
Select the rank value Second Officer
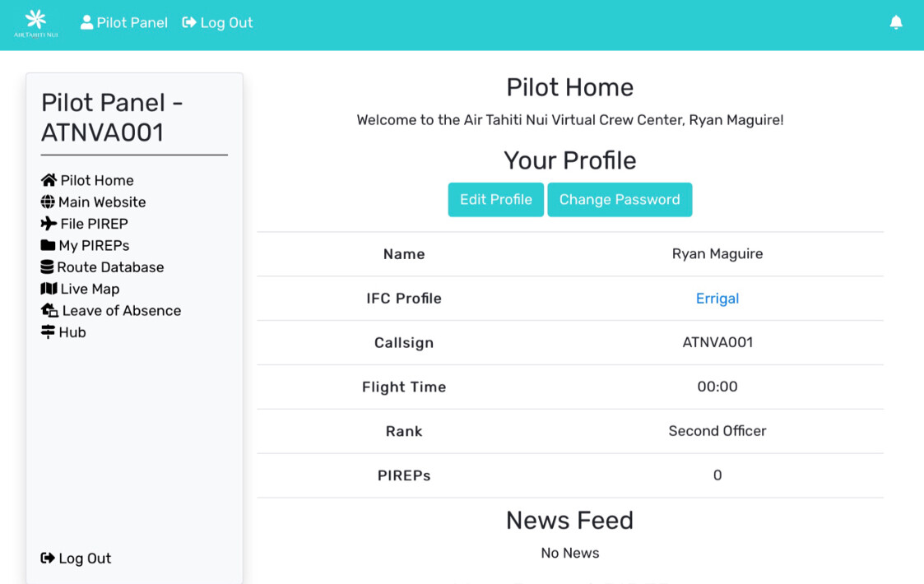click(717, 431)
